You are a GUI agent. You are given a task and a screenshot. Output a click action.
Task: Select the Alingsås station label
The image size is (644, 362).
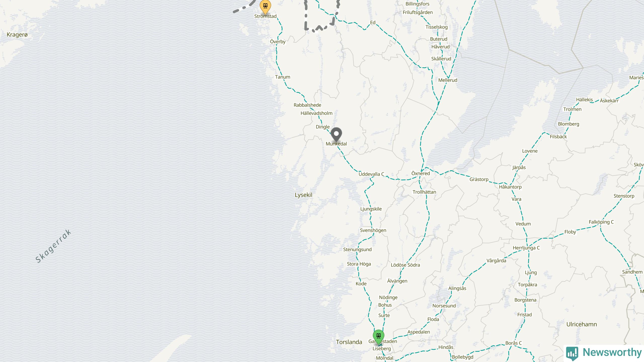[457, 288]
